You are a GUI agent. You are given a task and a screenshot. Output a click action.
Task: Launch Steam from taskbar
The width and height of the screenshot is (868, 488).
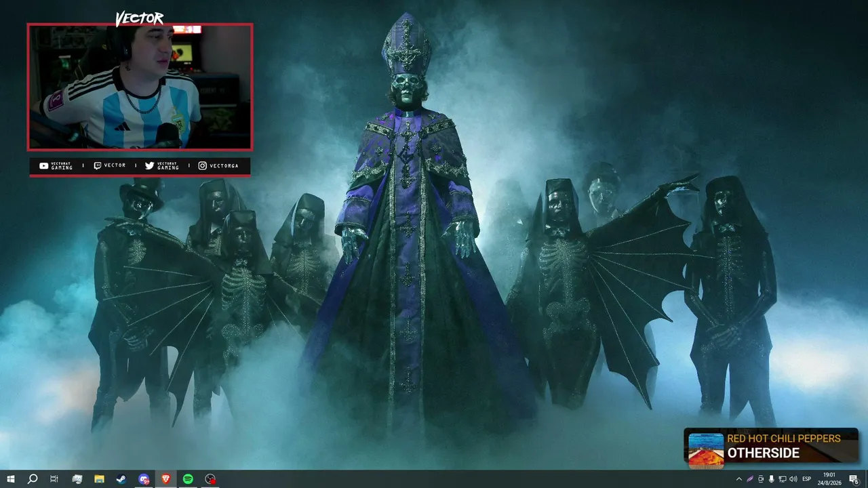tap(121, 479)
